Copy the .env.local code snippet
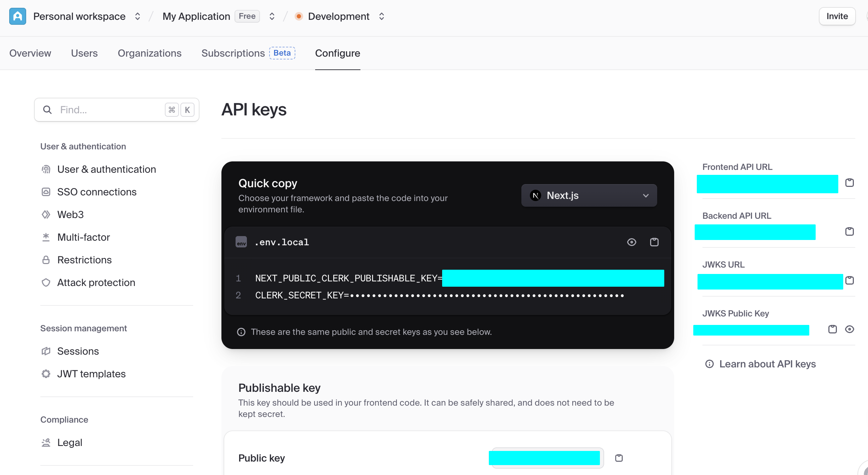Image resolution: width=868 pixels, height=475 pixels. (654, 242)
